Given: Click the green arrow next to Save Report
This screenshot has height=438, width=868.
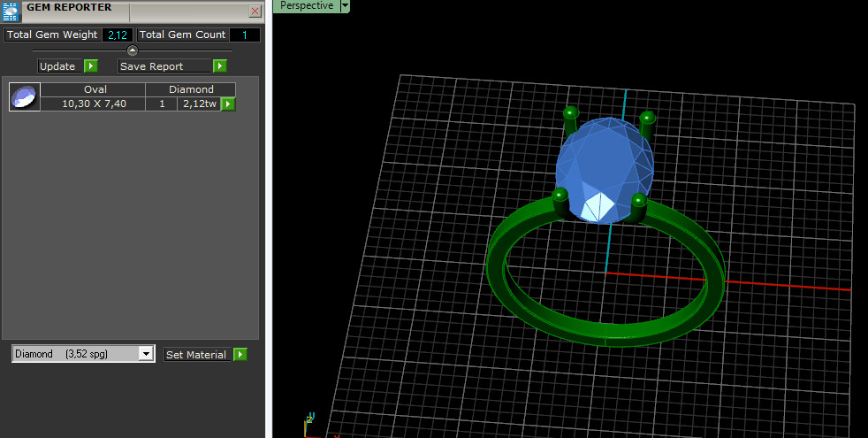Looking at the screenshot, I should click(x=220, y=66).
